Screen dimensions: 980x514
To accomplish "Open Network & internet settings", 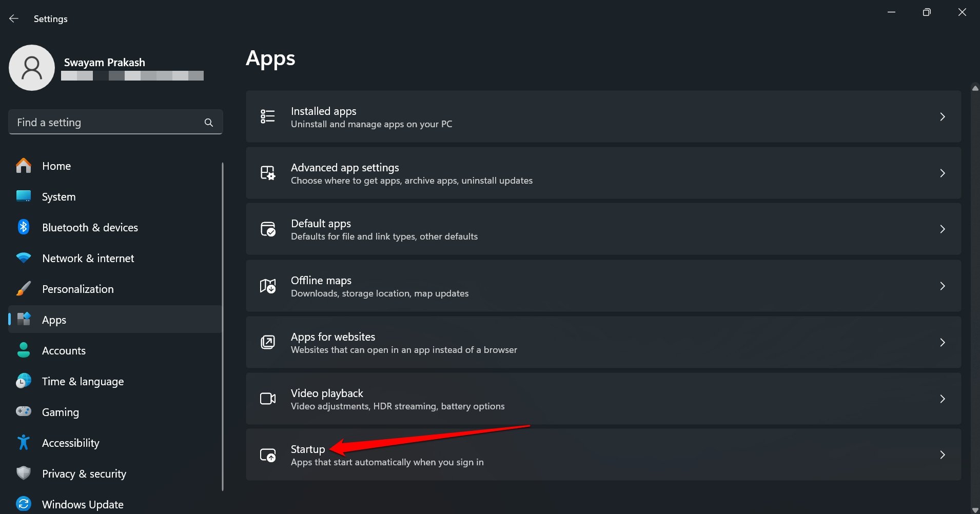I will [x=88, y=258].
